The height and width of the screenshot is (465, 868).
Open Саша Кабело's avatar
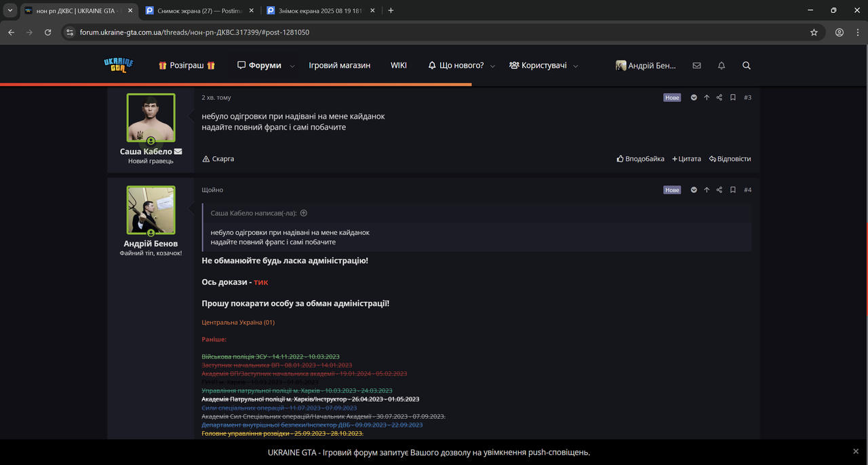(151, 117)
